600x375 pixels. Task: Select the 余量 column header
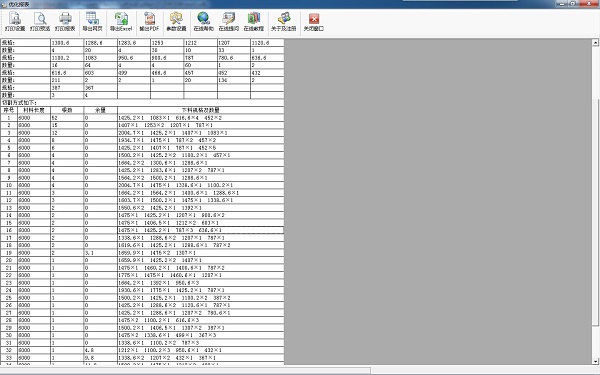tap(100, 110)
